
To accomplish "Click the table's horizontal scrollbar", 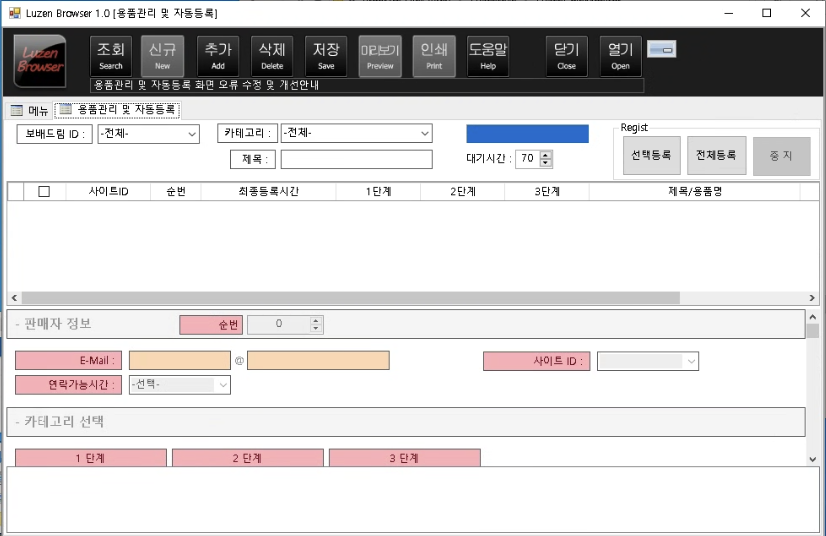I will [x=350, y=298].
